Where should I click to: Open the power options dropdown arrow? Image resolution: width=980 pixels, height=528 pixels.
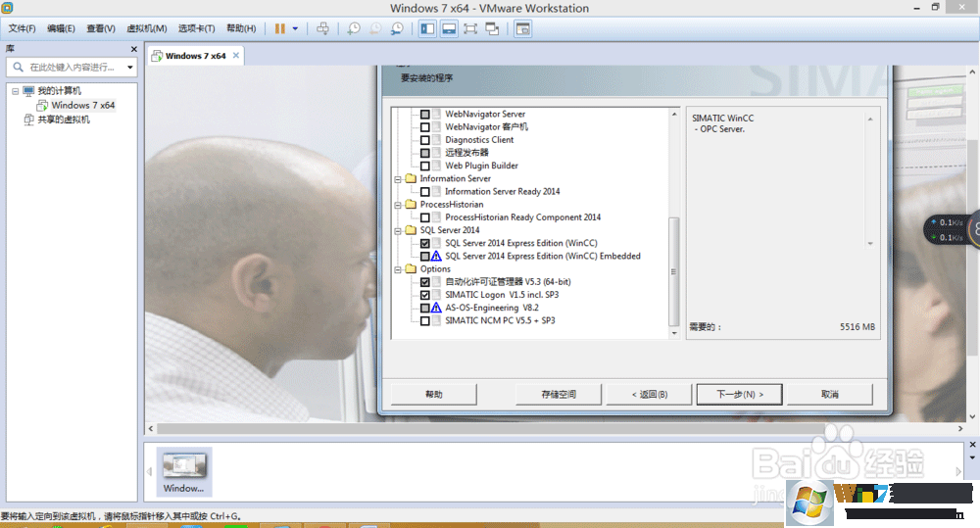(x=295, y=28)
